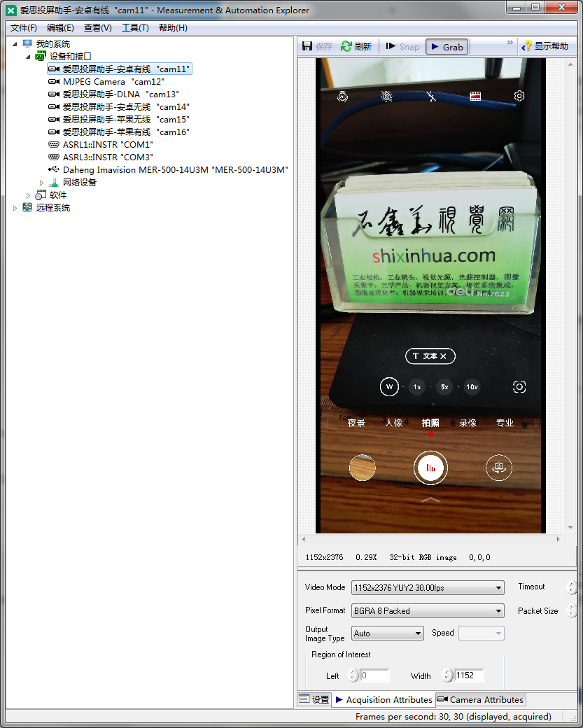Image resolution: width=583 pixels, height=728 pixels.
Task: Open the 编辑(E) menu
Action: (x=60, y=28)
